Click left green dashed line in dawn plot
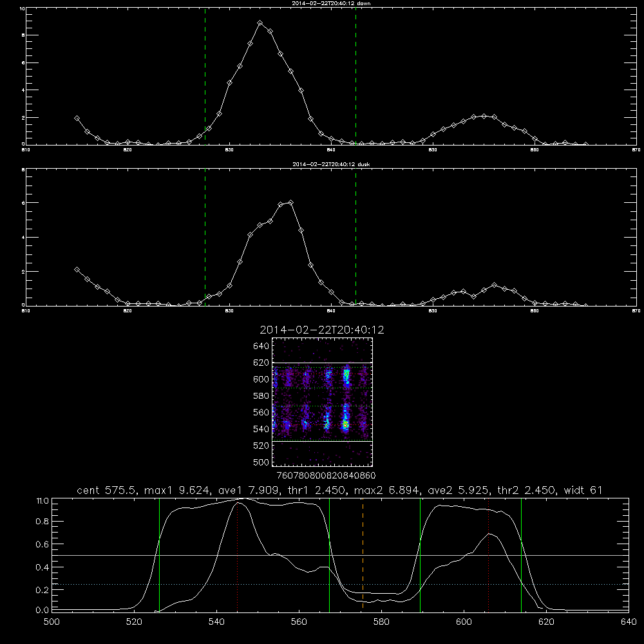The image size is (644, 644). click(205, 76)
